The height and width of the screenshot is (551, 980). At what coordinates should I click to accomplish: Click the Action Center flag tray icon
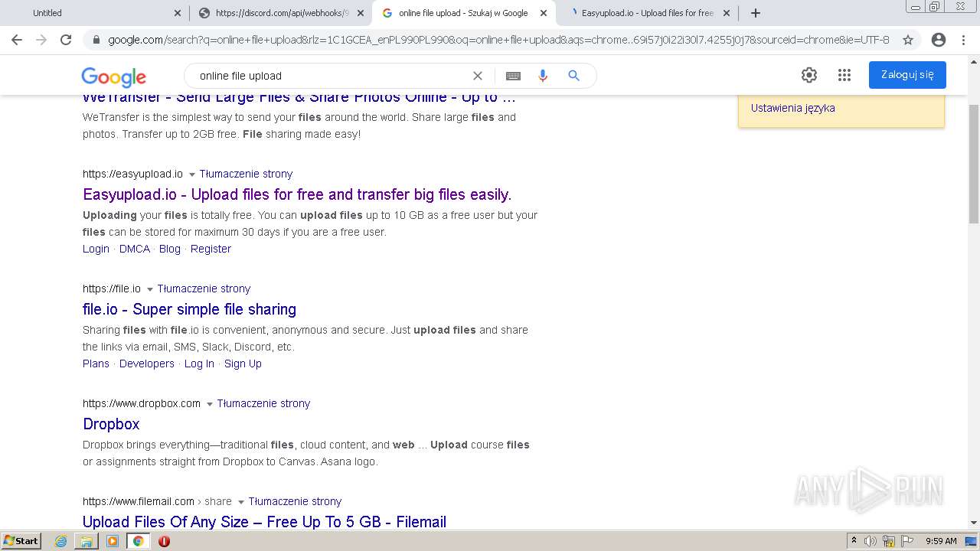click(907, 541)
